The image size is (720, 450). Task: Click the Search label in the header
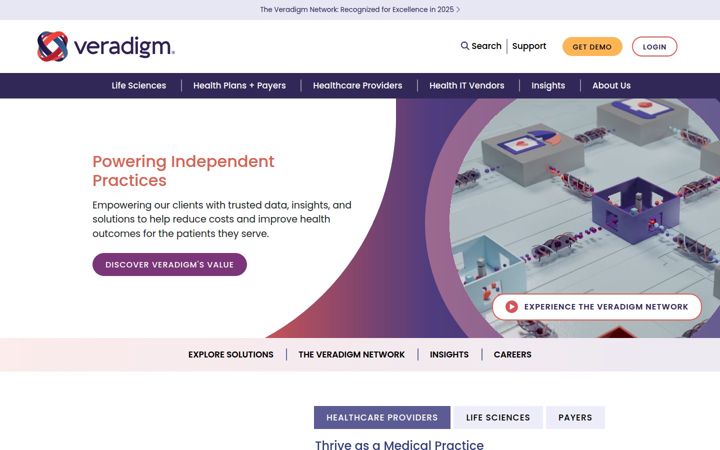(486, 46)
